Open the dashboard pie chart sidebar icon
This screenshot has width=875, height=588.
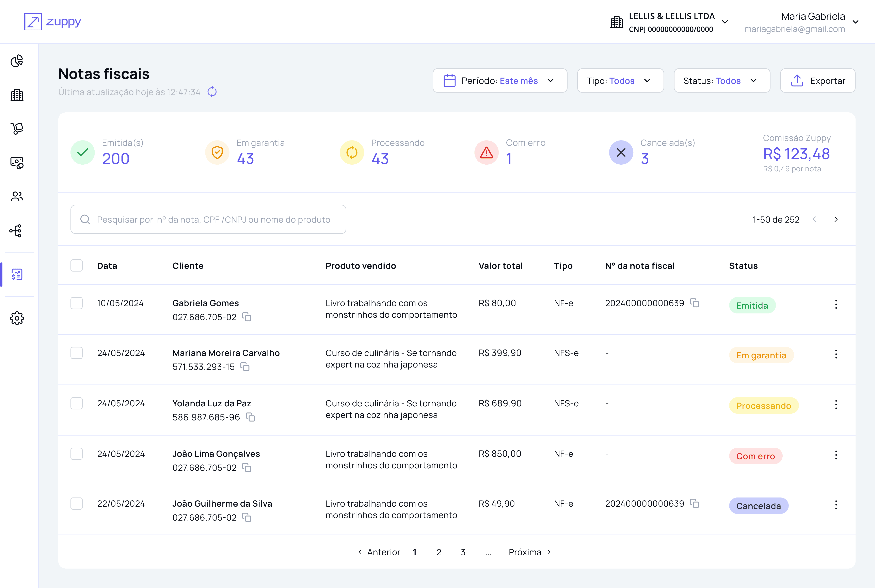tap(17, 61)
